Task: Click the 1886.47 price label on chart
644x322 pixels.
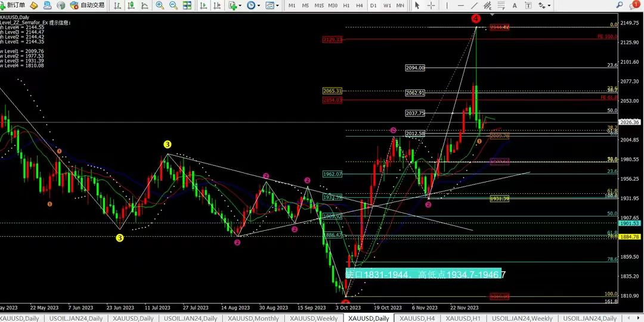Action: click(x=332, y=235)
